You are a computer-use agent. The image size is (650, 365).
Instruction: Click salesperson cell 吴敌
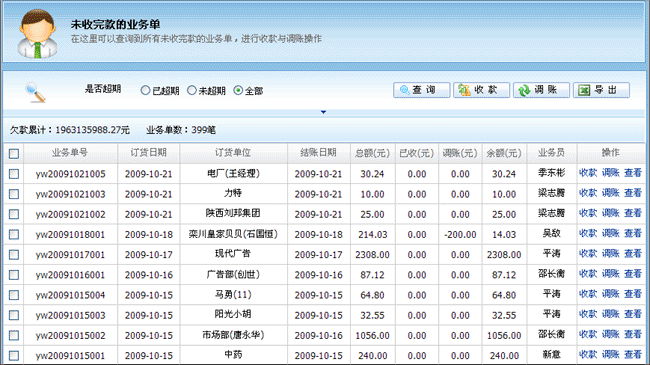click(551, 234)
